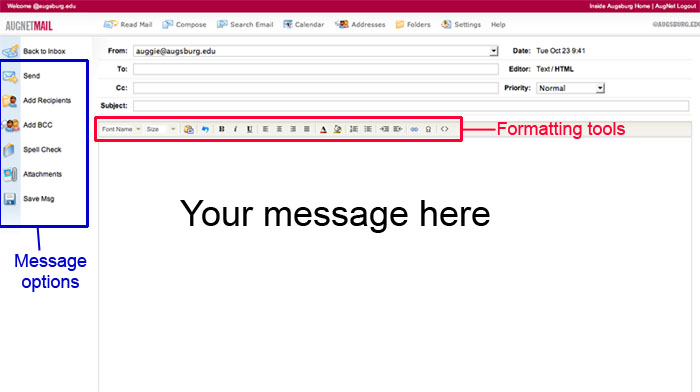Viewport: 700px width, 392px height.
Task: Click the Send envelope icon
Action: [x=10, y=76]
